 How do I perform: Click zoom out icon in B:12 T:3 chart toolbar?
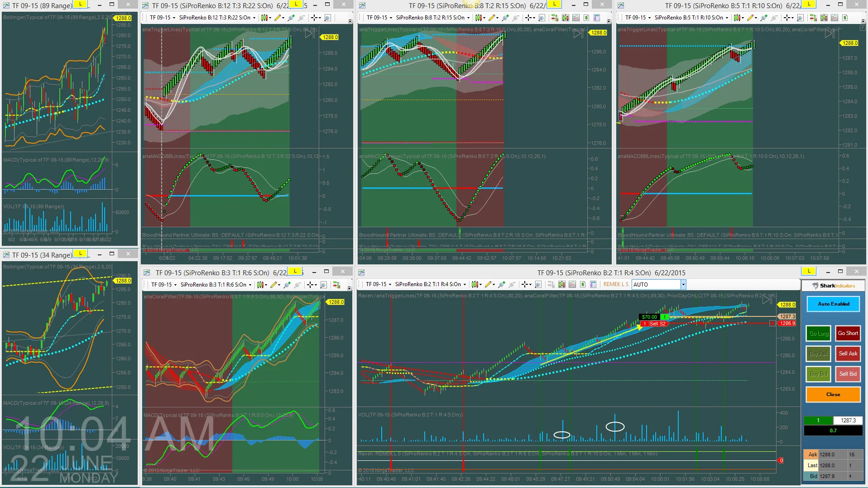301,18
